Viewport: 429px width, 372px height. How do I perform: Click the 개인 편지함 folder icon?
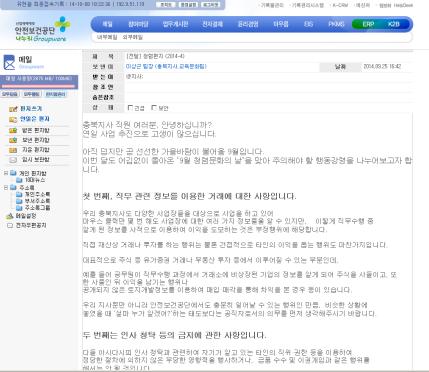13,173
